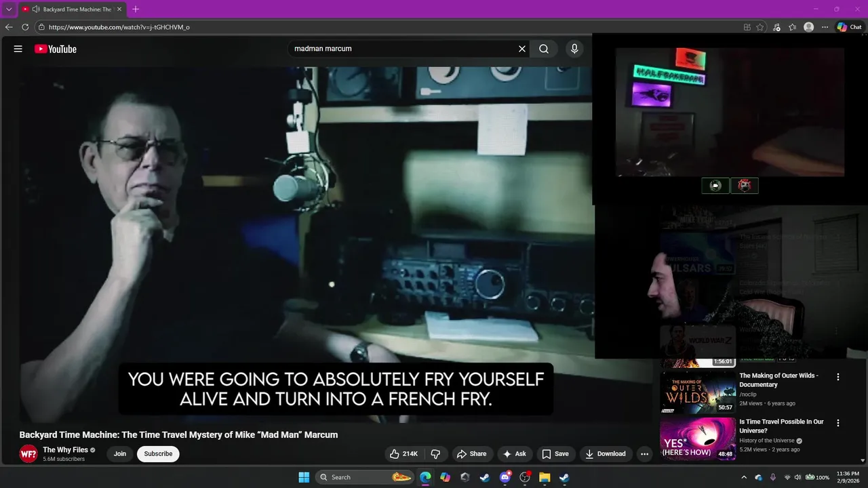Close the Backyard Time Machine tab
Screen dimensions: 868x488
[x=119, y=9]
